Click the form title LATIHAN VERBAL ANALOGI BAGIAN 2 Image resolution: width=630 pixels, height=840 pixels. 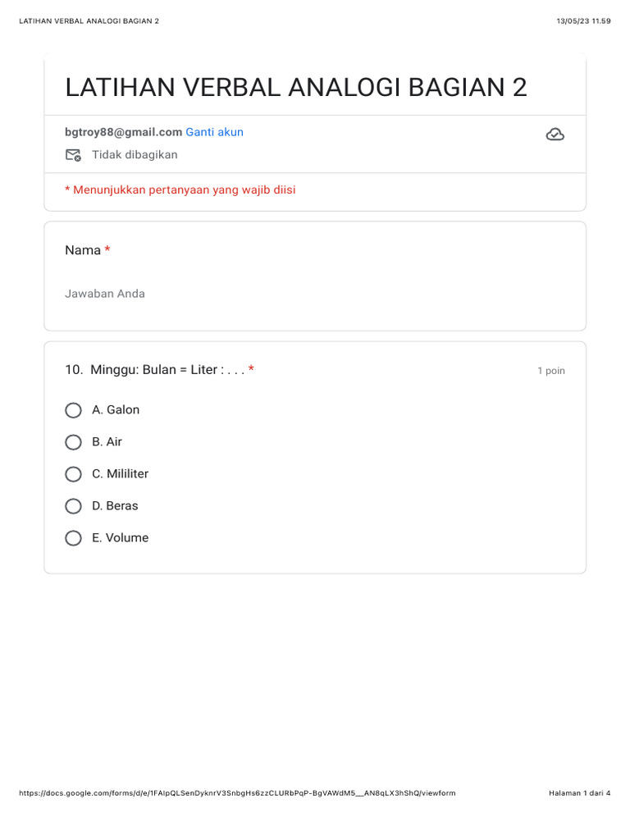point(296,87)
